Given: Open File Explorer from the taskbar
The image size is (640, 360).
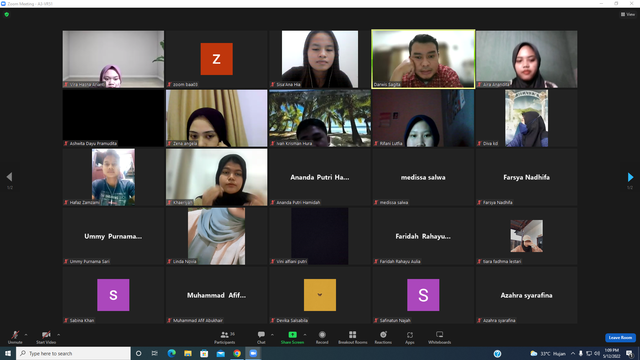Looking at the screenshot, I should (188, 353).
